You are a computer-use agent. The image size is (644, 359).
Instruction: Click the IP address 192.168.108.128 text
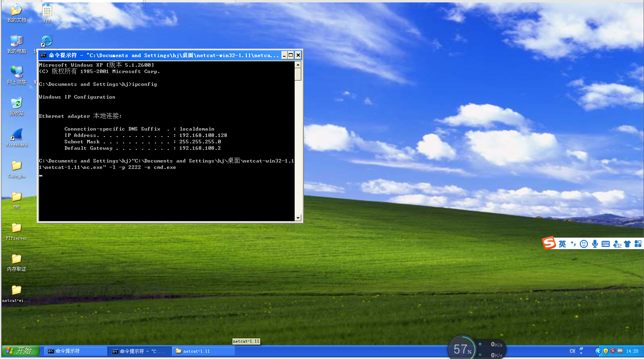point(203,135)
